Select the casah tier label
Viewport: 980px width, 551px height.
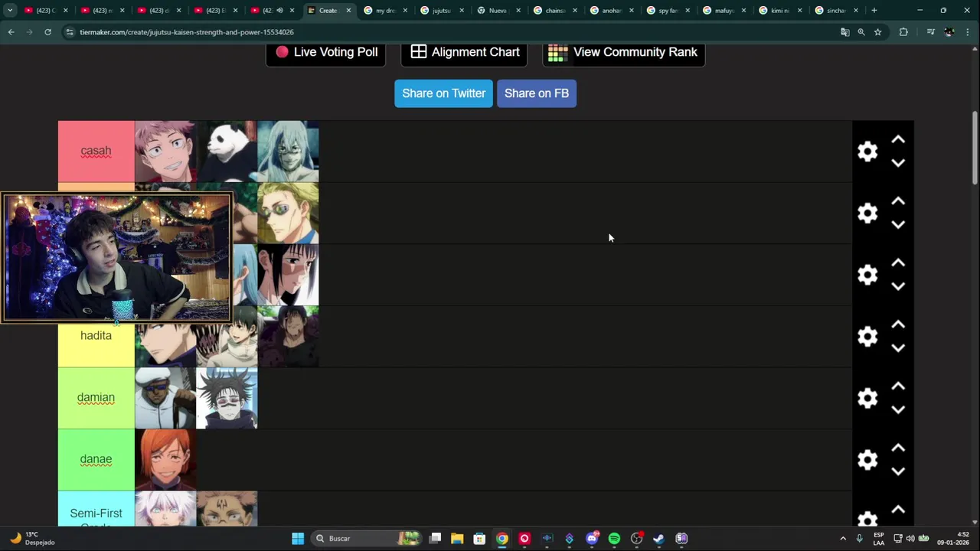pyautogui.click(x=96, y=152)
